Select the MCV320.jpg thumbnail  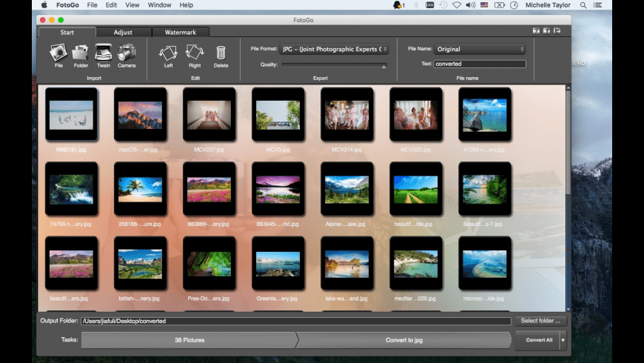pos(416,115)
